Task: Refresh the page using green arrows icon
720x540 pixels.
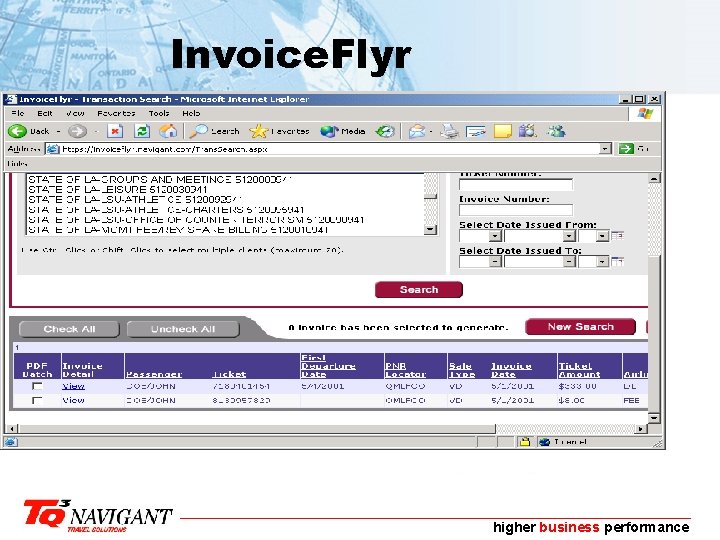Action: [x=142, y=132]
